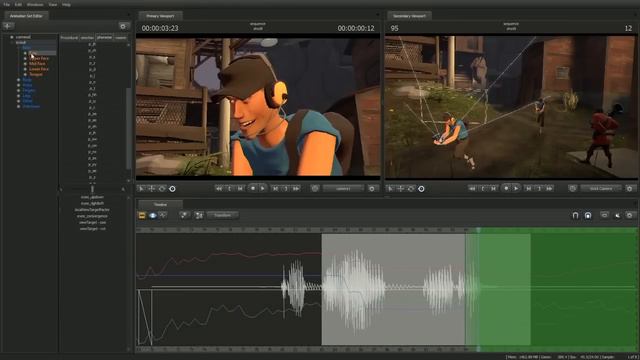Open the Transform dropdown on timeline toolbar

(x=222, y=215)
